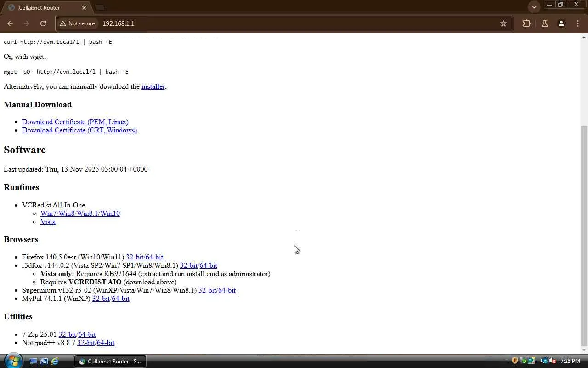Screen dimensions: 588x368
Task: Launch Internet Explorer from Quick Launch
Action: click(x=55, y=362)
